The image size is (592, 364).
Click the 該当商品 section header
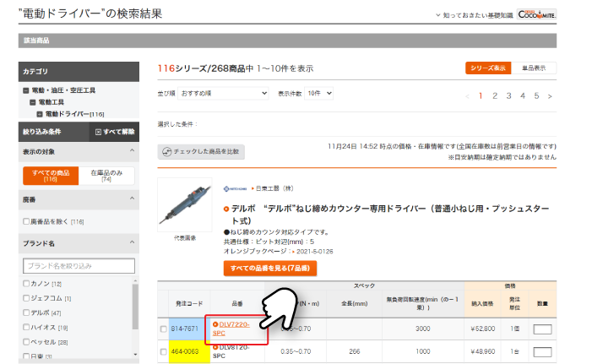coord(287,41)
